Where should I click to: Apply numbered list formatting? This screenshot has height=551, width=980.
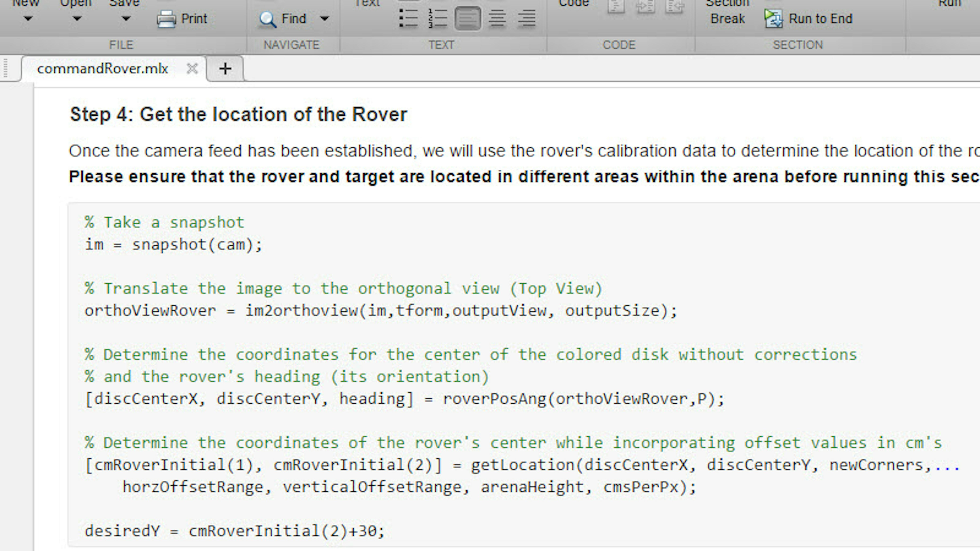438,18
